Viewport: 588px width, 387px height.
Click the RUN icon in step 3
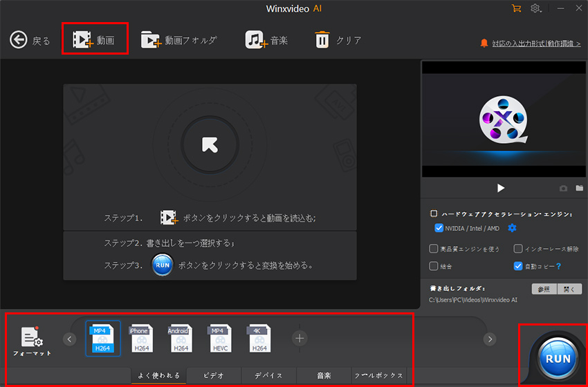[x=163, y=265]
